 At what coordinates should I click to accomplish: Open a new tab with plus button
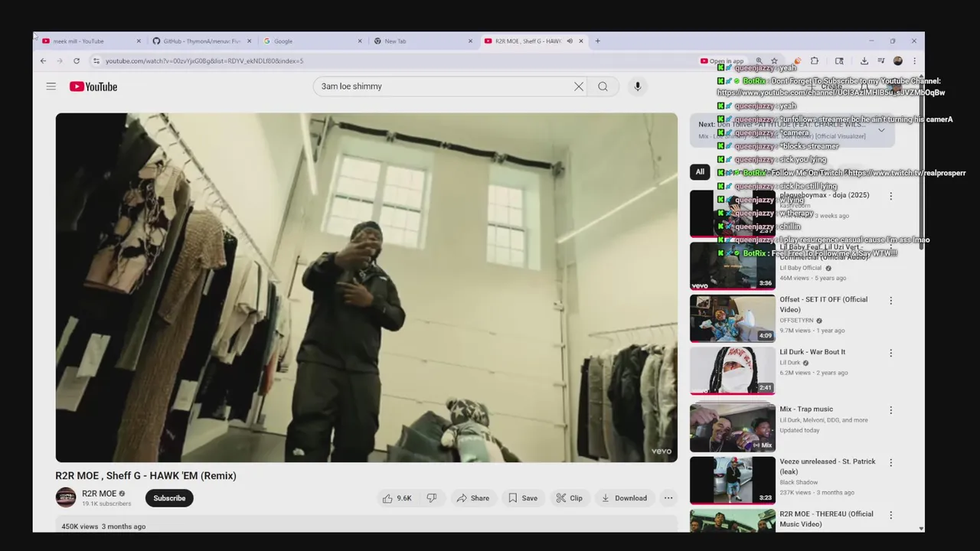point(598,41)
